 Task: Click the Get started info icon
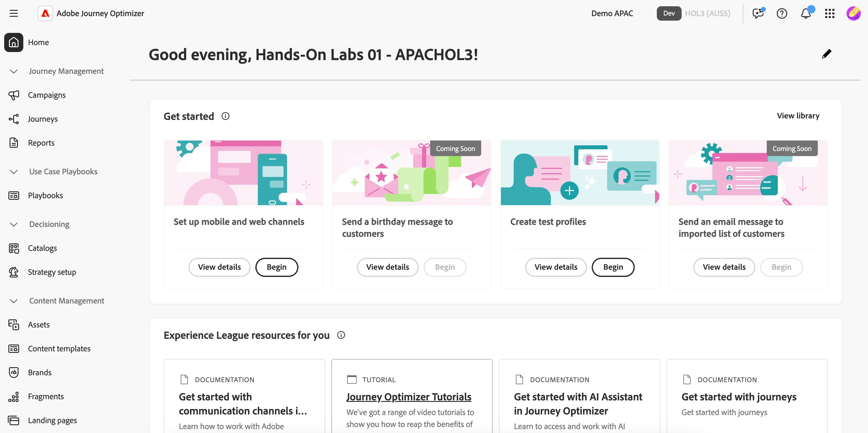click(x=226, y=116)
